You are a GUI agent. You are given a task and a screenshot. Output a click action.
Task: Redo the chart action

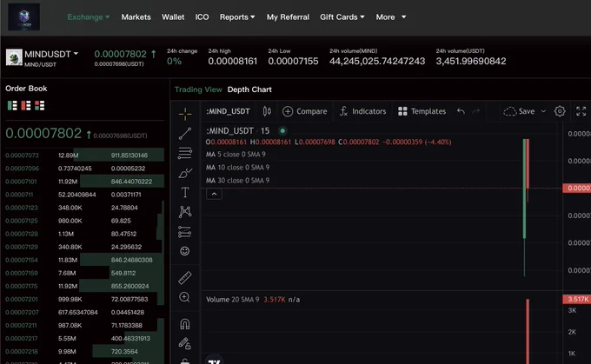point(476,111)
